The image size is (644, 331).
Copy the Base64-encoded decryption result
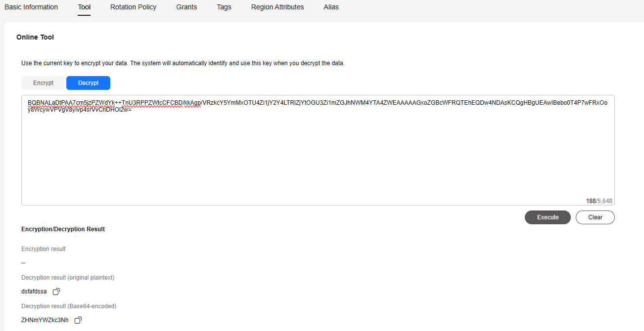pos(78,320)
